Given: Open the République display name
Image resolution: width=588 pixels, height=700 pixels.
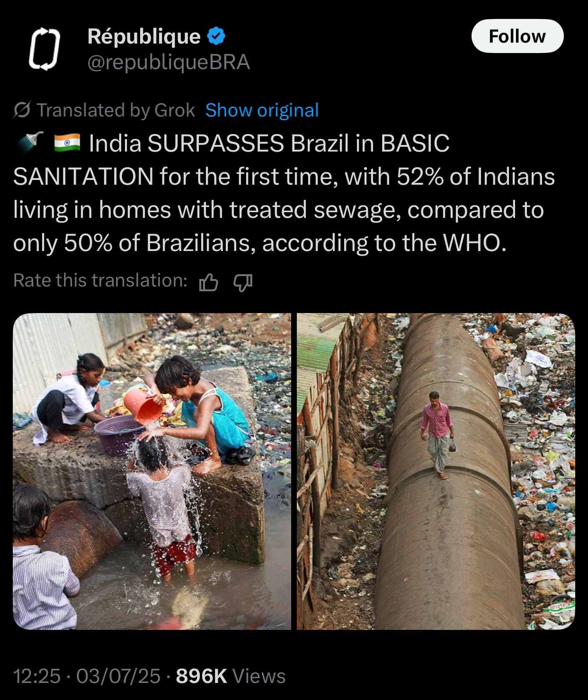Looking at the screenshot, I should click(x=144, y=36).
